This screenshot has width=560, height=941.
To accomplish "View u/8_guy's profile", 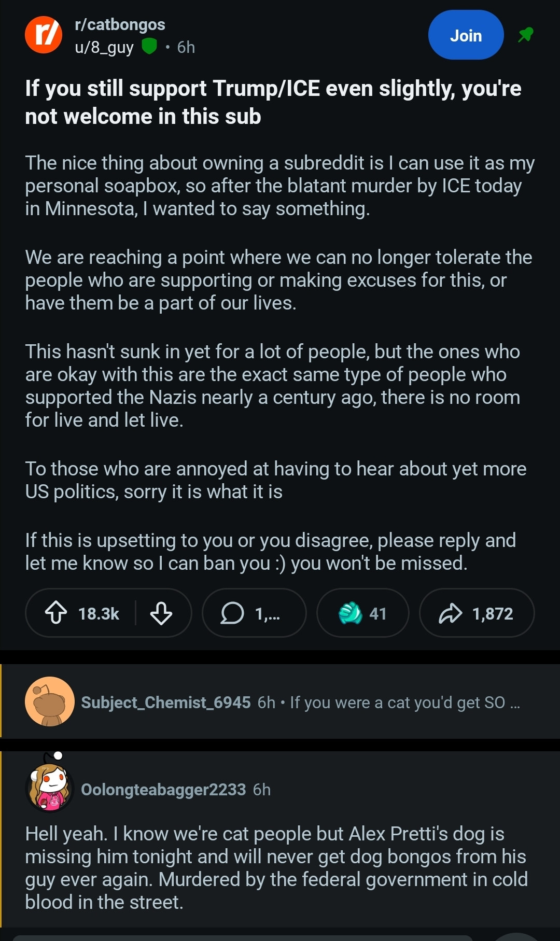I will tap(104, 47).
